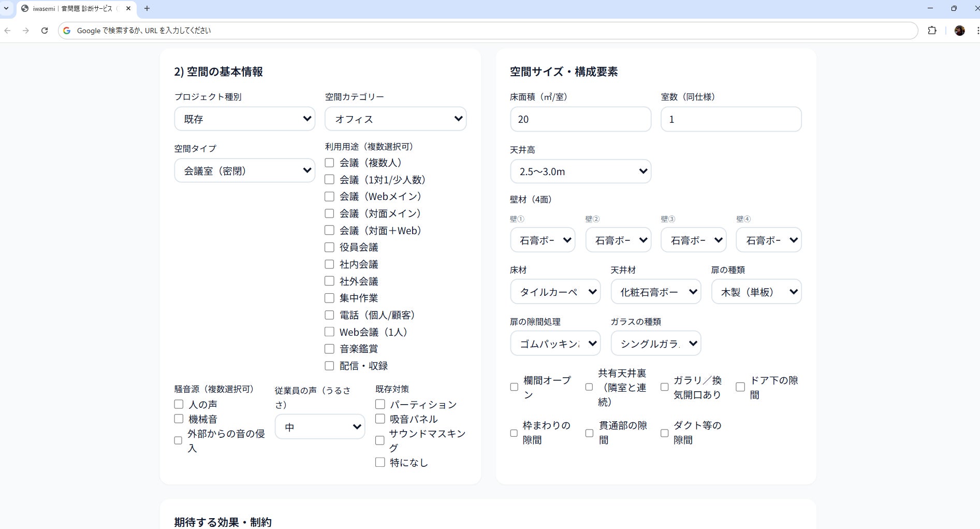Open the ガラスの種類 dropdown

[x=656, y=344]
